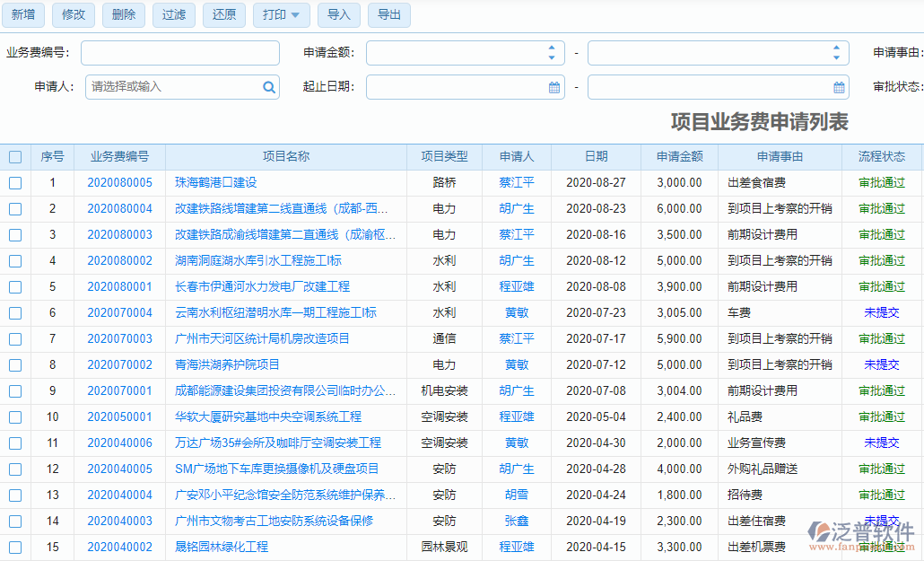Search applicant using the magnifier icon

coord(268,87)
